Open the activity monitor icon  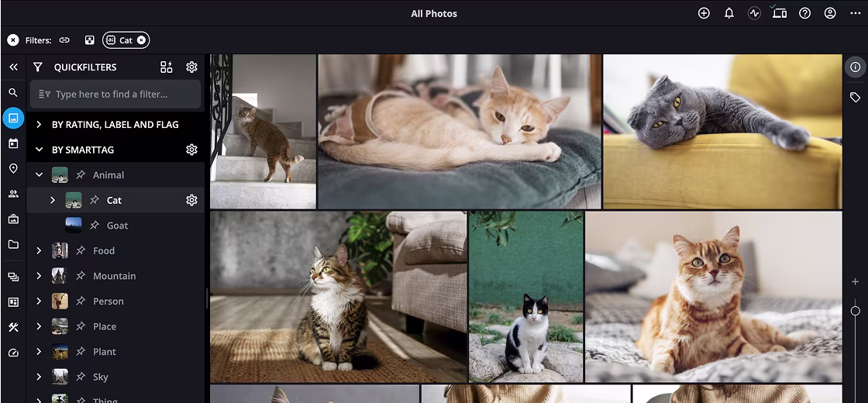coord(754,13)
